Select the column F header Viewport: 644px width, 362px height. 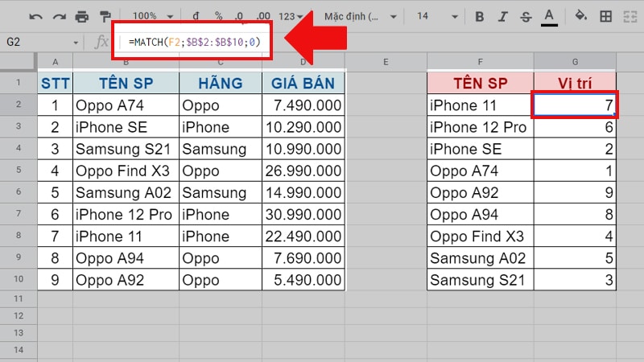(480, 62)
